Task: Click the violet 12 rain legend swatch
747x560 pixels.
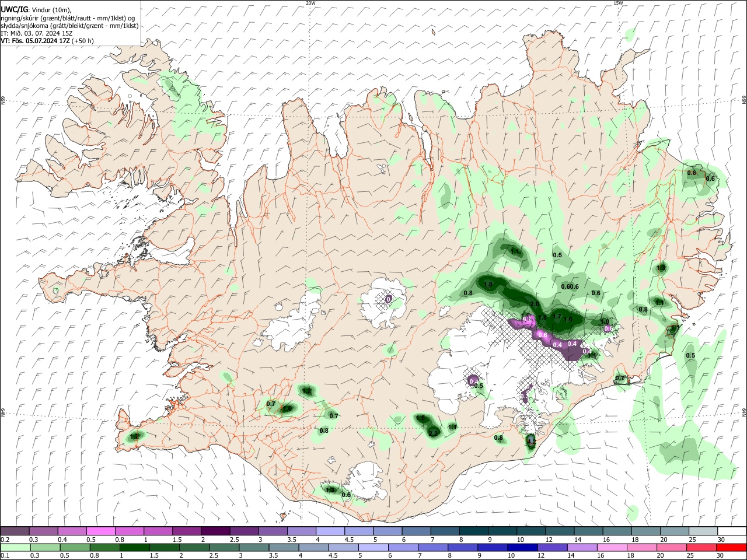Action: coord(552,547)
